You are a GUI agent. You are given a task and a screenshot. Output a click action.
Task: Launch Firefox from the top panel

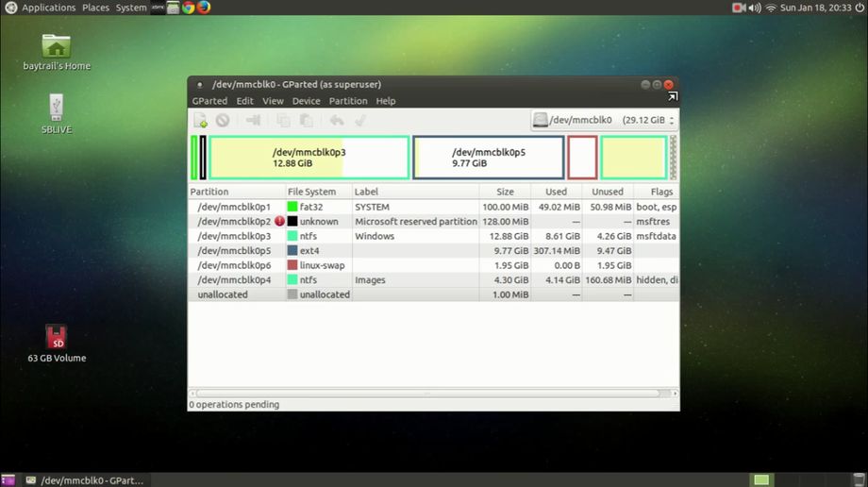pos(204,8)
